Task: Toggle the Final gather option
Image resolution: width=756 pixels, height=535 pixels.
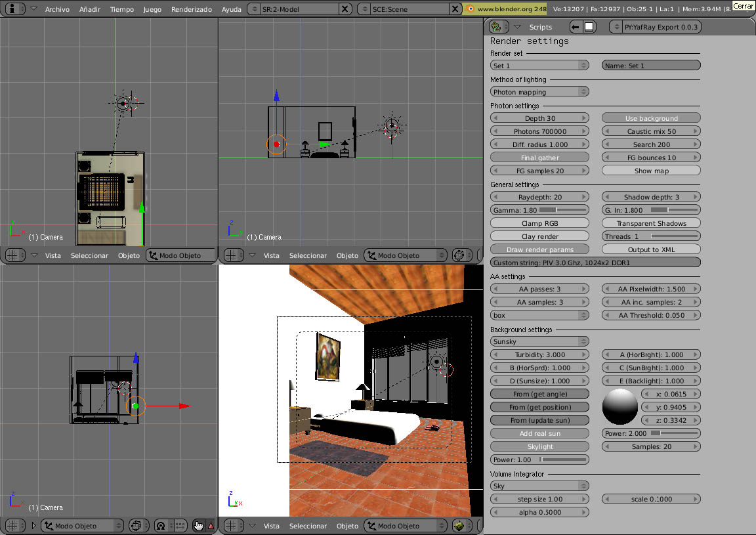Action: [x=539, y=158]
